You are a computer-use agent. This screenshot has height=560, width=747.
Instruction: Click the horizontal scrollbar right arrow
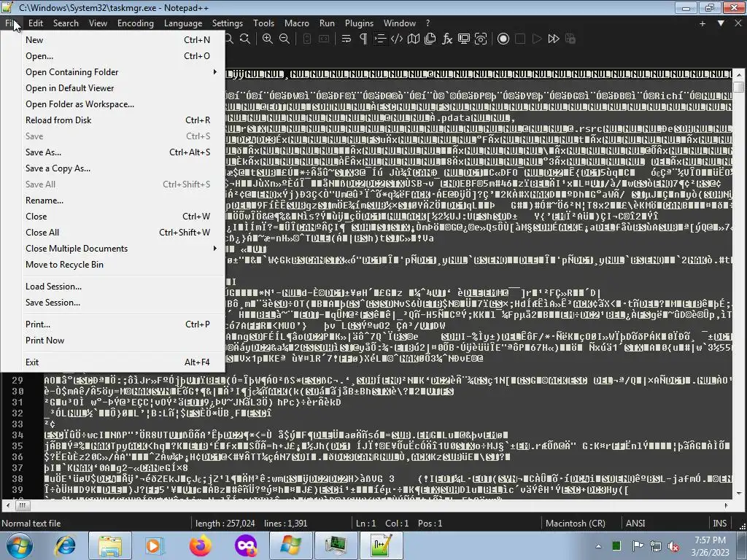tap(726, 505)
